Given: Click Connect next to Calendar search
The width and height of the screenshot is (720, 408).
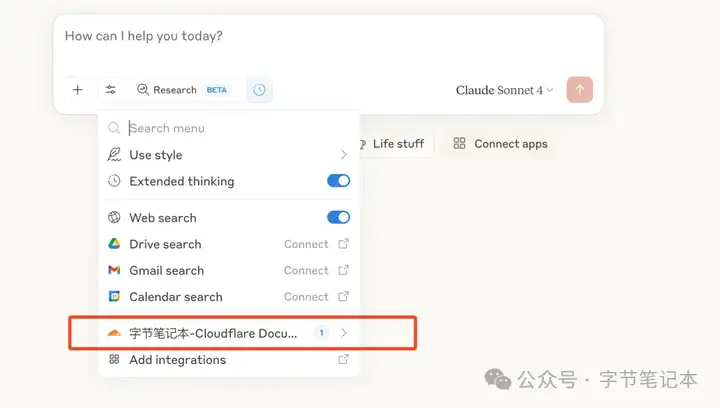Looking at the screenshot, I should 306,297.
